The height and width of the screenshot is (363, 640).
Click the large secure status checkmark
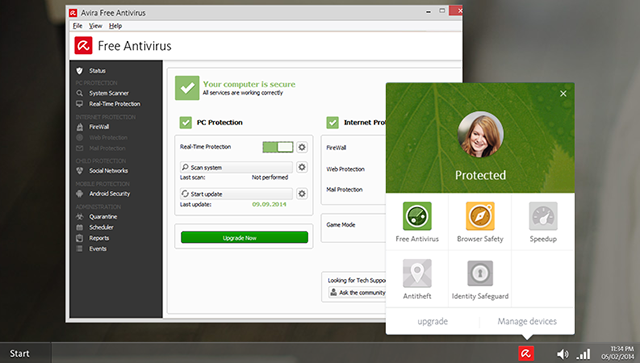pyautogui.click(x=187, y=88)
